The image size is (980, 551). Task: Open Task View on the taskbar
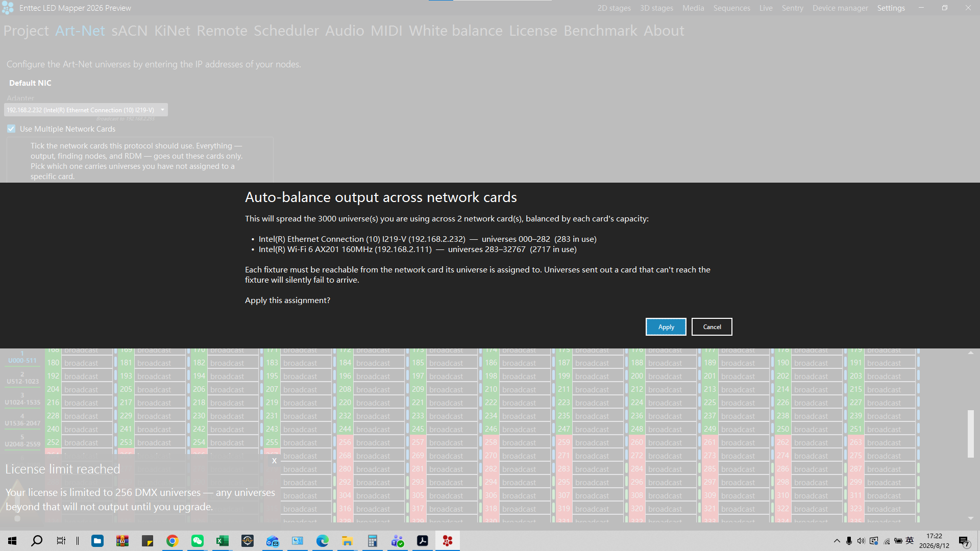pos(61,541)
